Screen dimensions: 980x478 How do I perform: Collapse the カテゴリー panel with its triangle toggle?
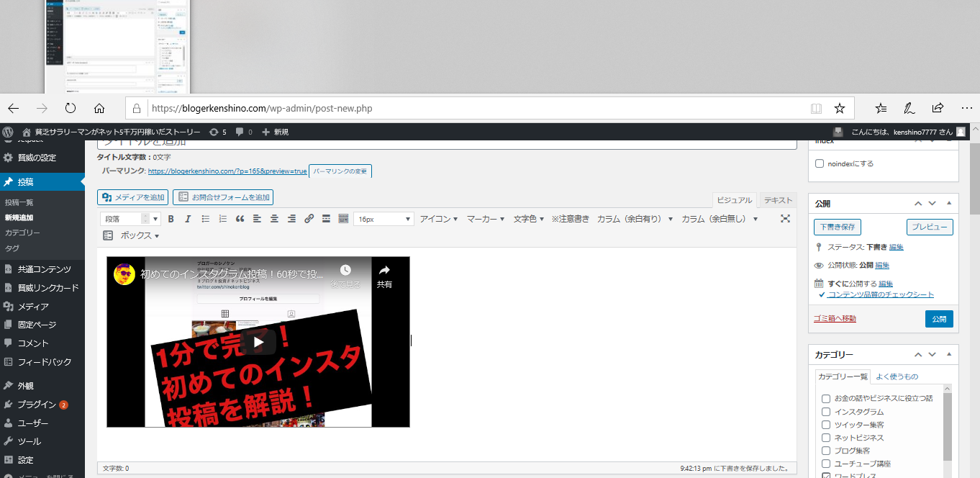point(949,355)
